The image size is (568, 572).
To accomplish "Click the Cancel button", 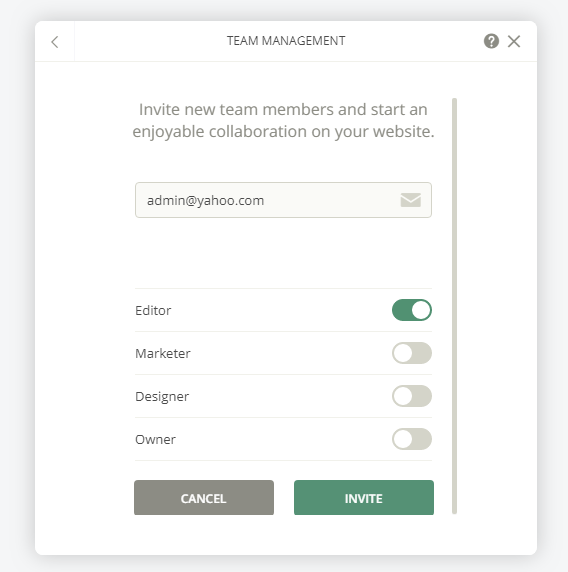I will pos(204,498).
